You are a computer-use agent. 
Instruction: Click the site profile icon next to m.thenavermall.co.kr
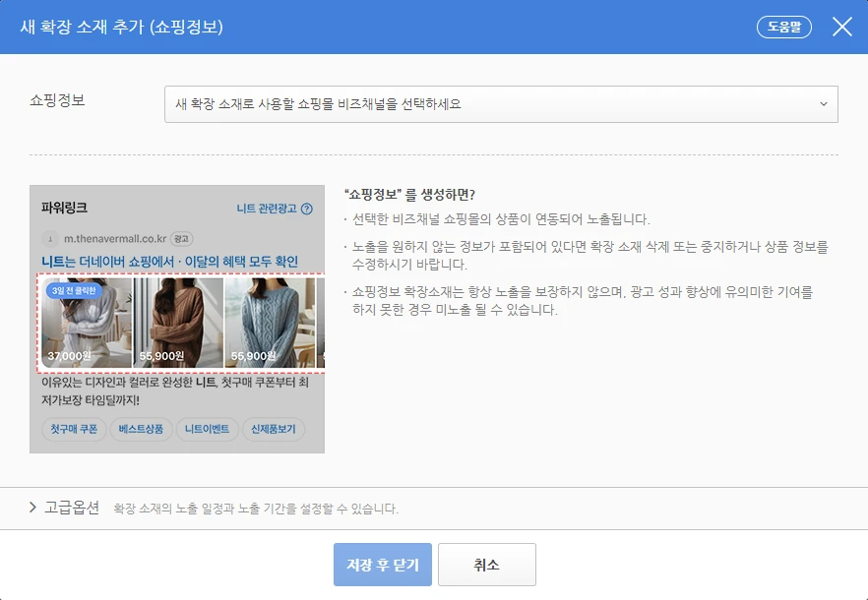52,239
